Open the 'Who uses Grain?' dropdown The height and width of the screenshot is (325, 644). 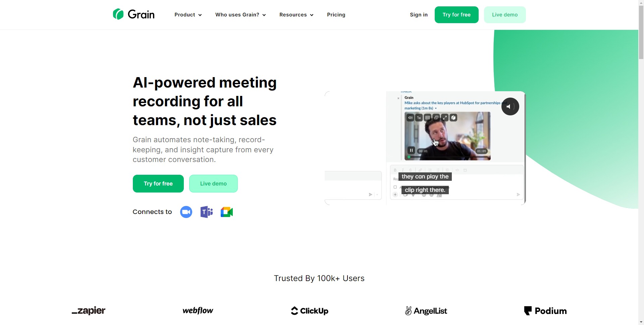click(x=240, y=15)
